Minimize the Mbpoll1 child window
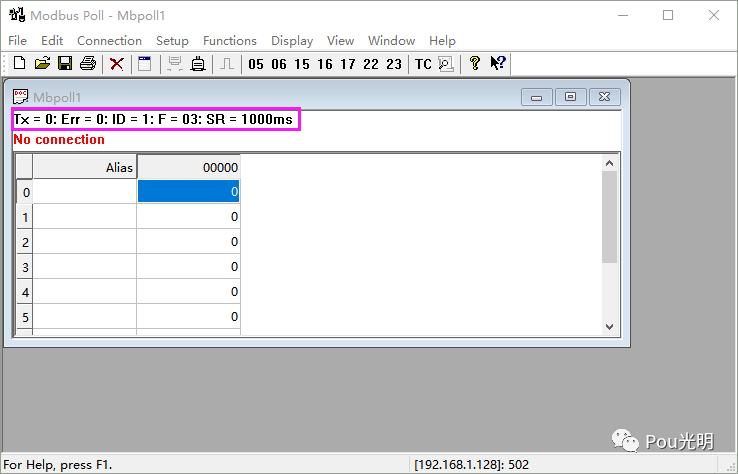 [x=537, y=97]
